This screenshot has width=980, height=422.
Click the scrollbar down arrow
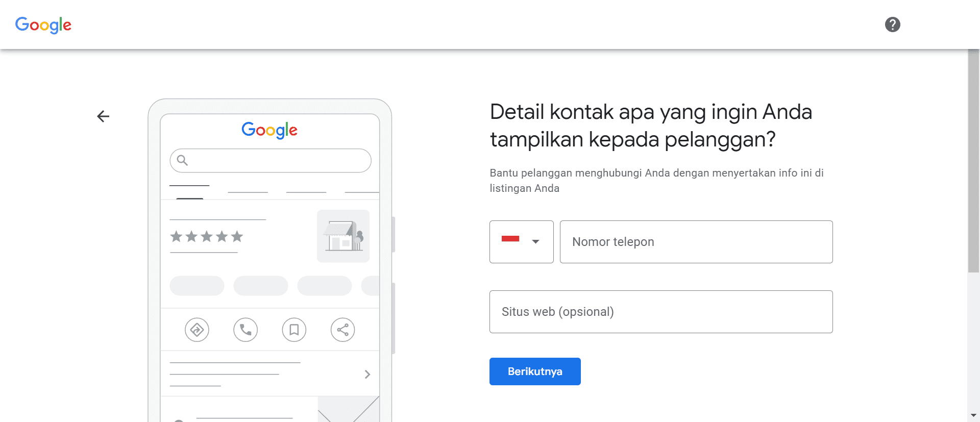(x=973, y=416)
